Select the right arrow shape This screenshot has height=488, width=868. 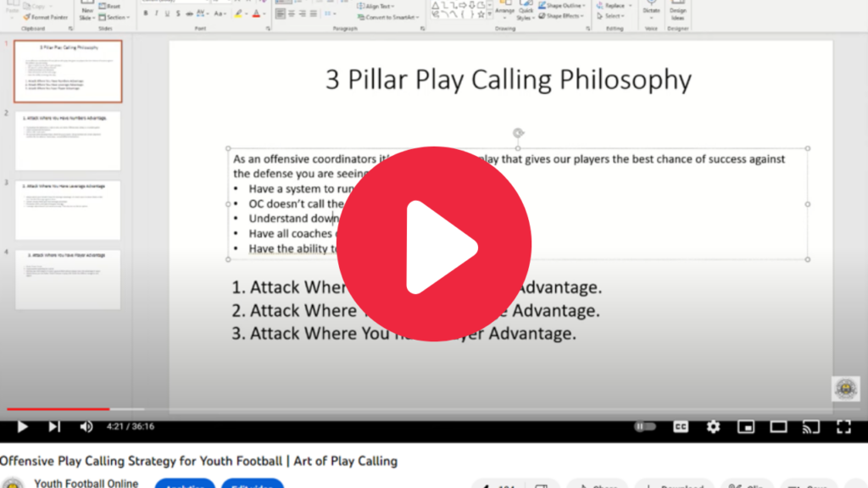click(x=462, y=5)
